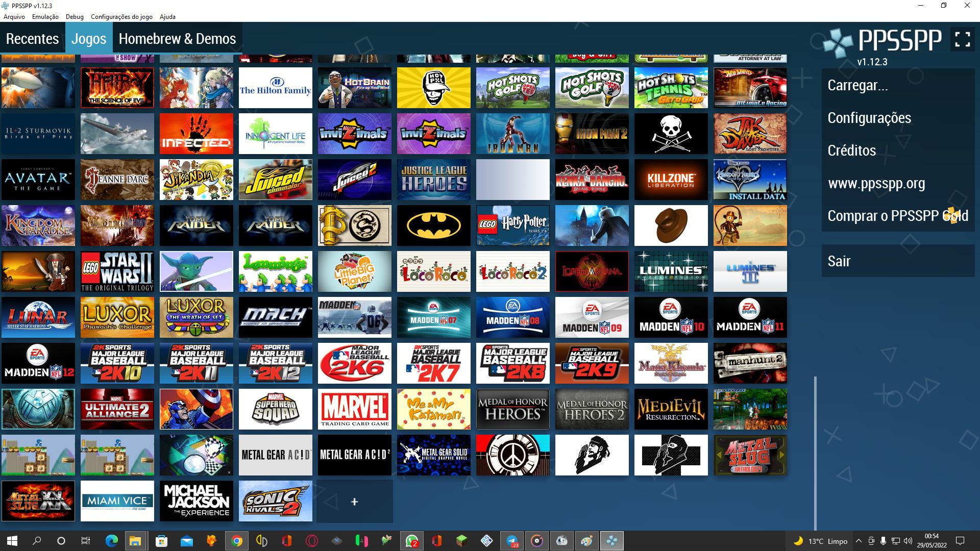Open the Metal Gear Solid game icon
Screen dimensions: 980x551
[433, 455]
